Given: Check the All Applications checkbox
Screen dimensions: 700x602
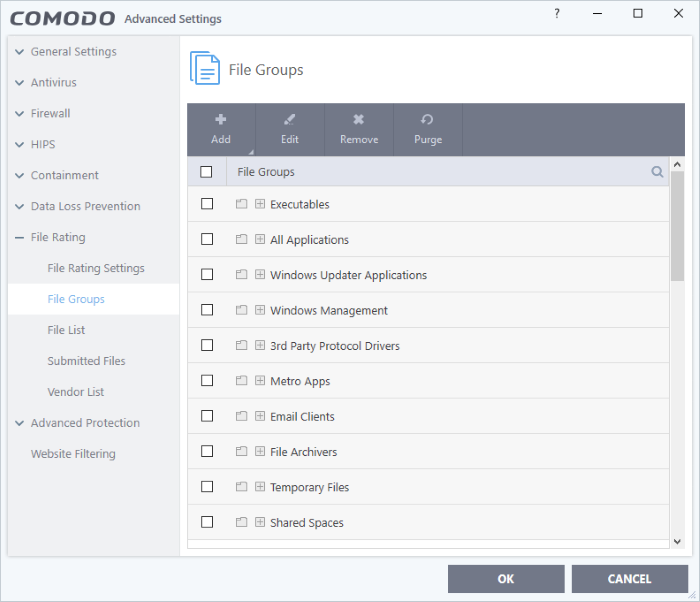Looking at the screenshot, I should [x=207, y=239].
